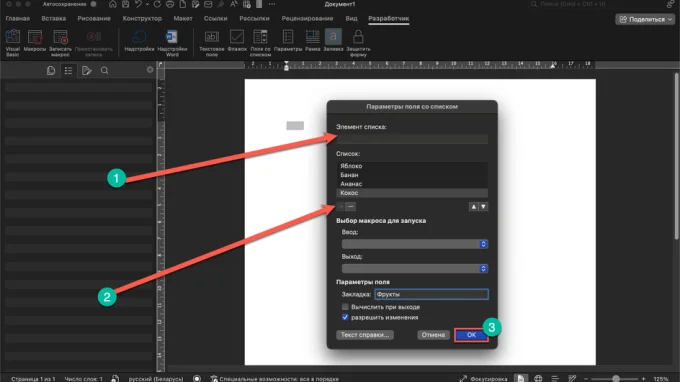Screen dimensions: 680x382
Task: Open the Вставка tab
Action: click(x=54, y=19)
